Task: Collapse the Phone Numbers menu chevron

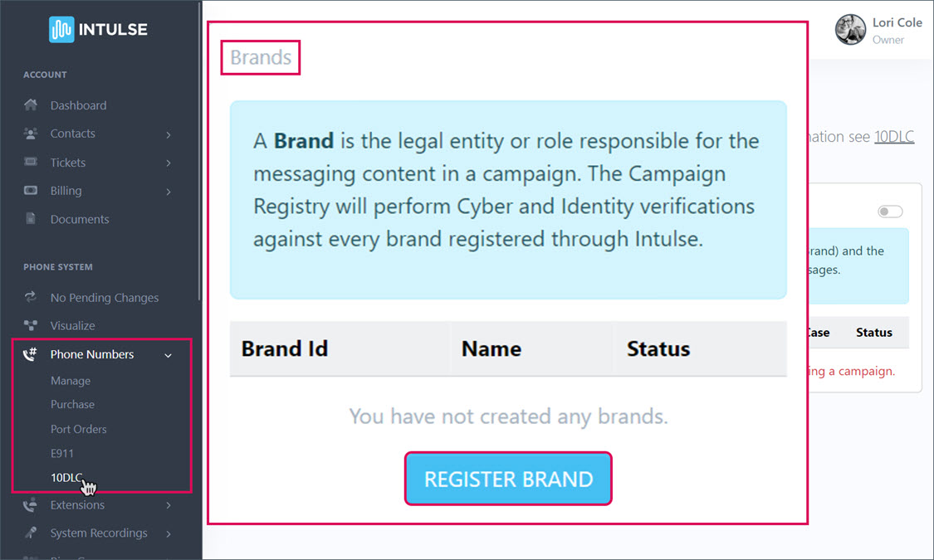Action: pyautogui.click(x=169, y=355)
